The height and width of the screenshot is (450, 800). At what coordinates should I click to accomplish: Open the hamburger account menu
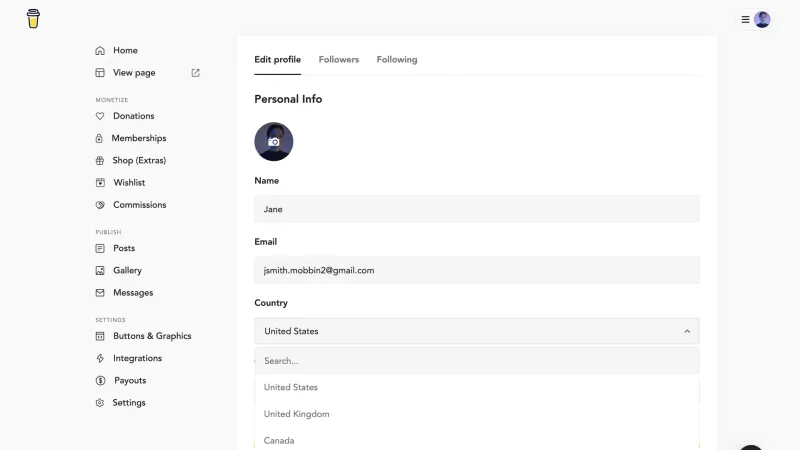click(x=745, y=20)
